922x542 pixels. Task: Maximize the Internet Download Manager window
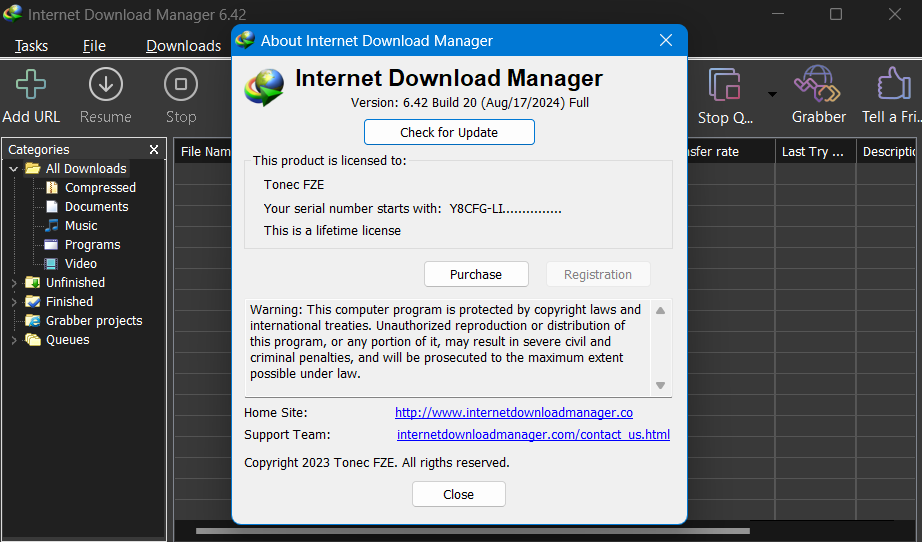tap(836, 14)
